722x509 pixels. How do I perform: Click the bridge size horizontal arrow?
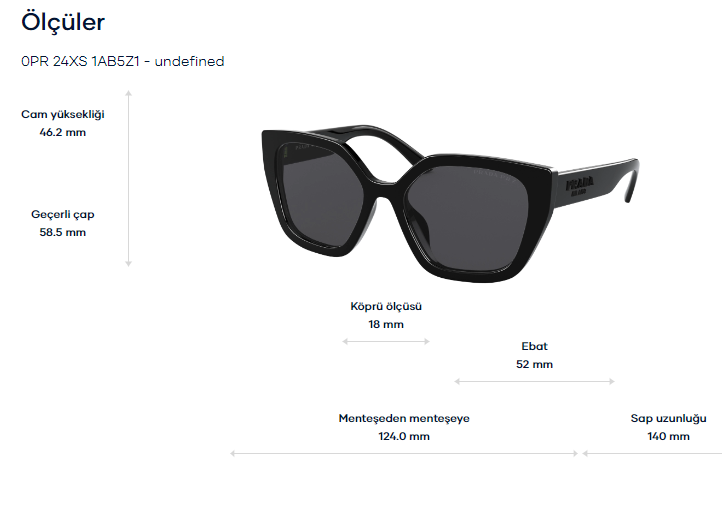click(386, 341)
